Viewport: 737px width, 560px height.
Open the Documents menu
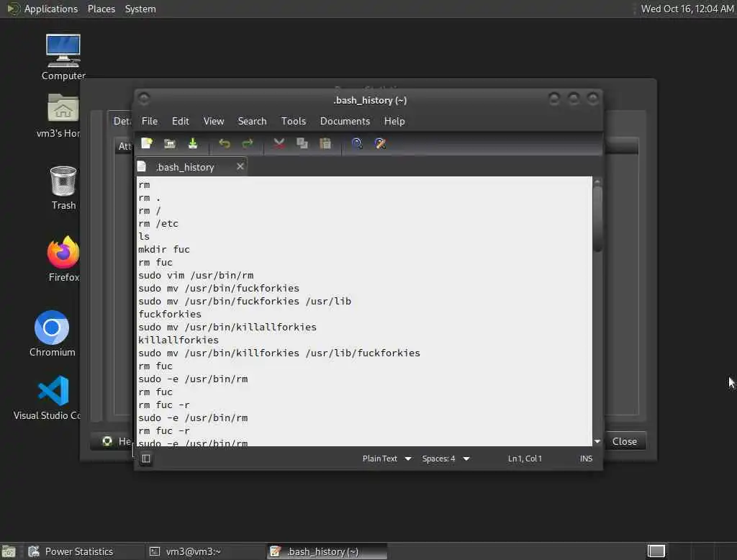pos(345,122)
